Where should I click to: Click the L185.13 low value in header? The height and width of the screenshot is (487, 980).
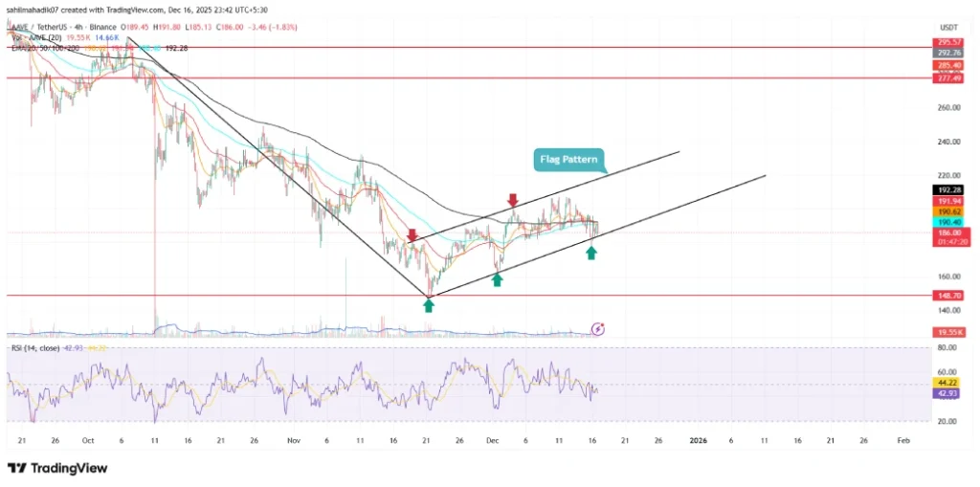pos(200,28)
